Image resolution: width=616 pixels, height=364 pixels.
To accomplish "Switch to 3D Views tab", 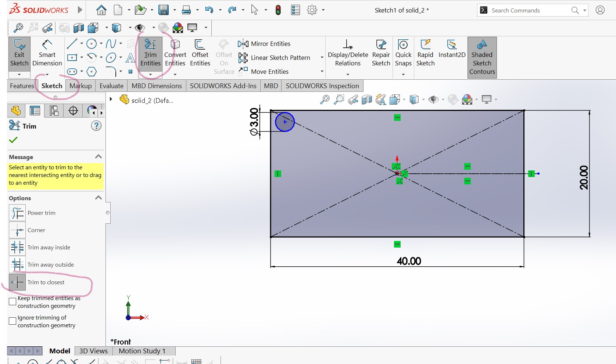I will point(93,351).
